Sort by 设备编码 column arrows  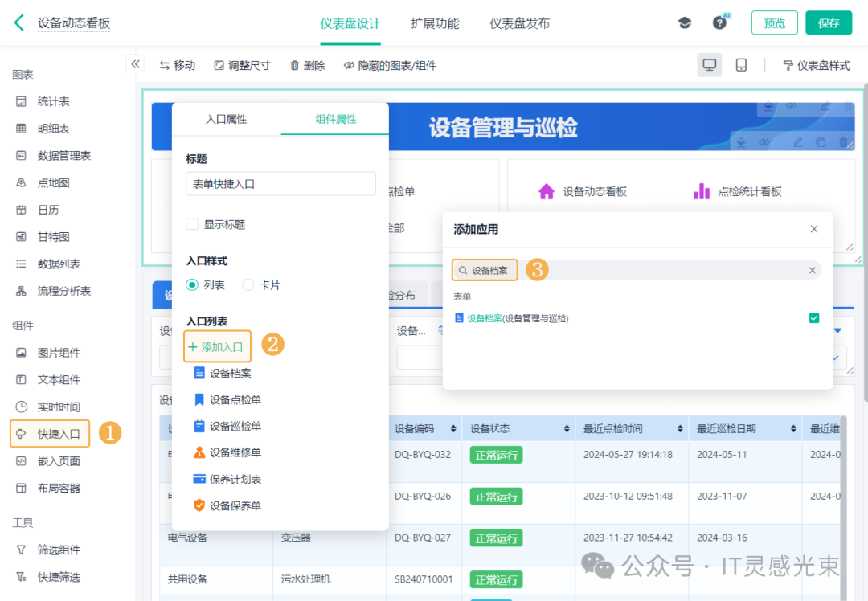[454, 429]
